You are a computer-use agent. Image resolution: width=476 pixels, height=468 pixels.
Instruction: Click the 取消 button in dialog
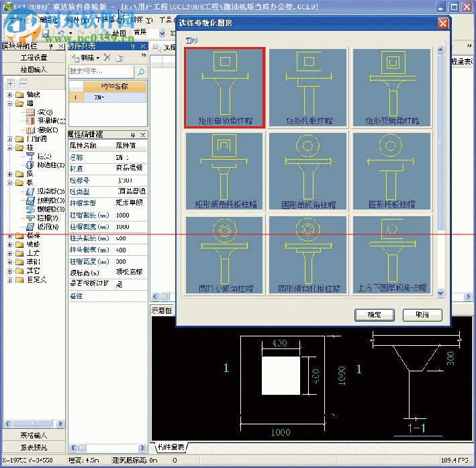tap(422, 314)
